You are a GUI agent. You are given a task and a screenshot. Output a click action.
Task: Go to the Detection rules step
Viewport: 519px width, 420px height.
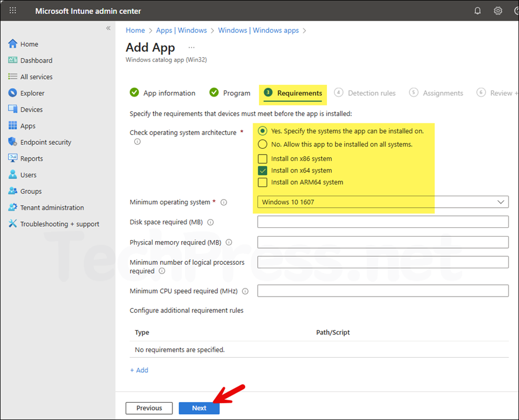coord(365,93)
